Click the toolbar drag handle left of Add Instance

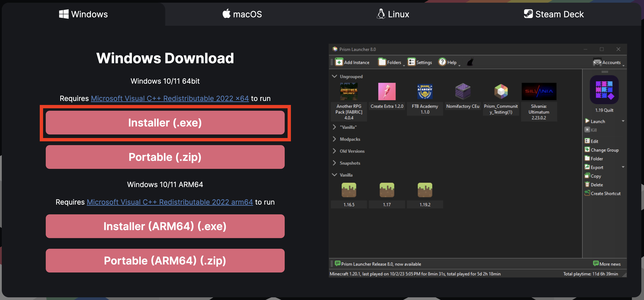[x=332, y=62]
